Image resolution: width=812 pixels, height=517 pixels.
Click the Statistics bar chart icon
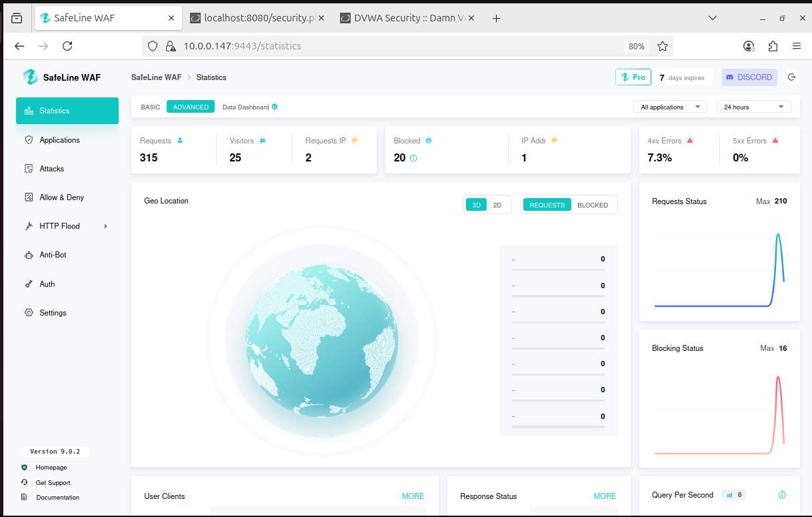click(x=29, y=111)
